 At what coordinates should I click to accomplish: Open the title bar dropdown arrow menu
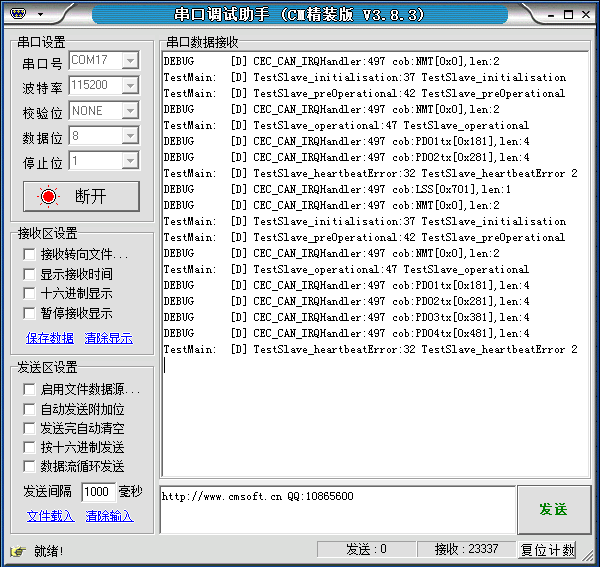pyautogui.click(x=40, y=15)
